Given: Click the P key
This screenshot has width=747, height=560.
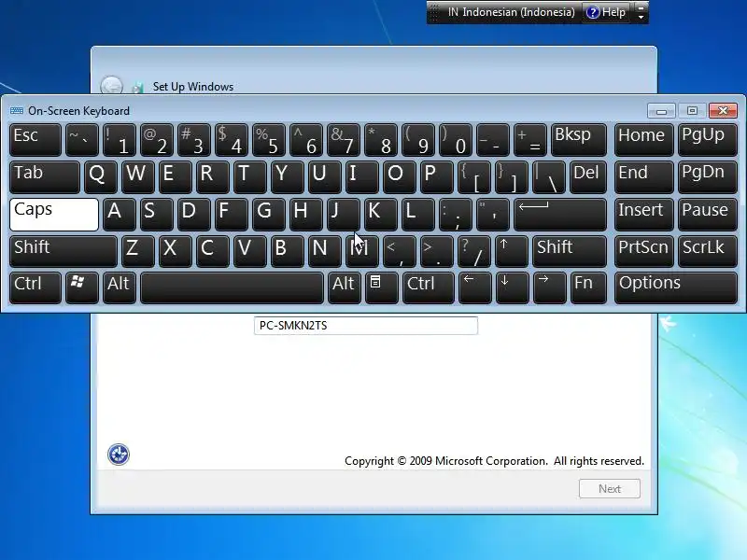Looking at the screenshot, I should [x=437, y=177].
